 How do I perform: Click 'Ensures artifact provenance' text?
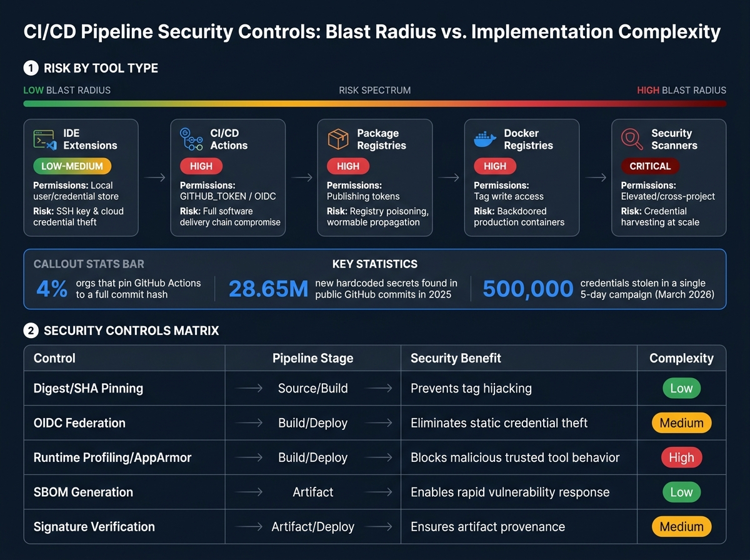pos(487,527)
